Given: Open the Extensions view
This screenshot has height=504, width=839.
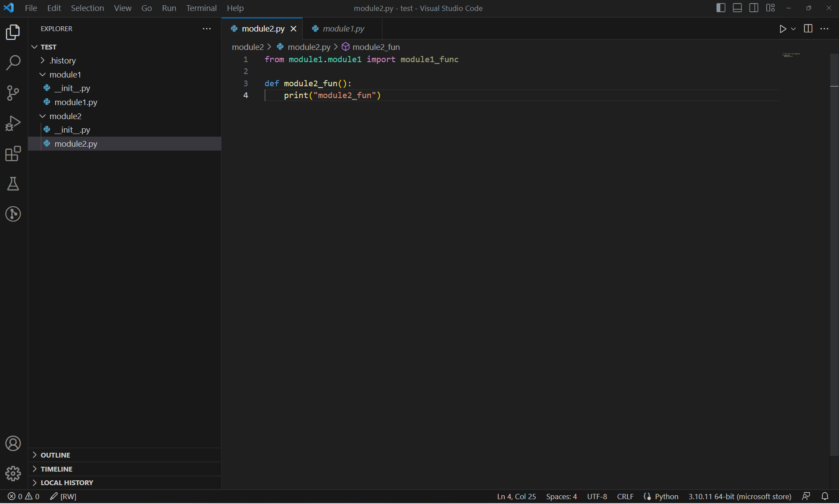Looking at the screenshot, I should click(x=13, y=153).
